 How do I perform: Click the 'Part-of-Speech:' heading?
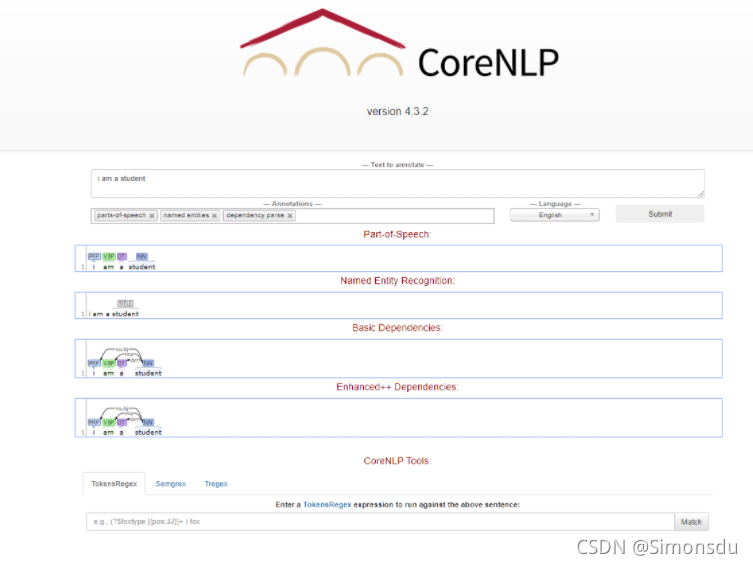[x=397, y=234]
